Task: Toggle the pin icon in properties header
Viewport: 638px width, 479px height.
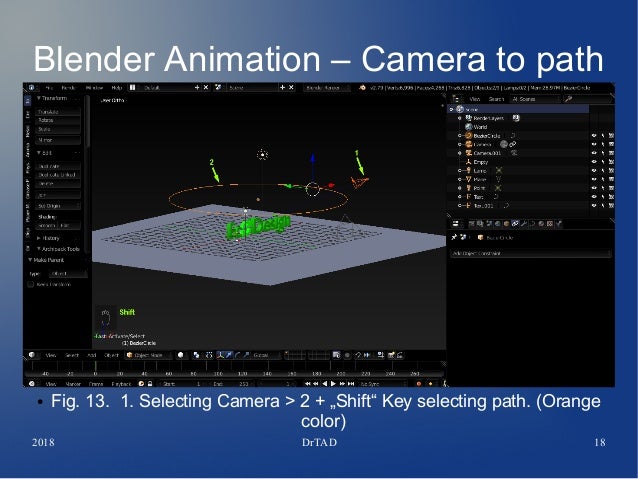Action: point(454,237)
